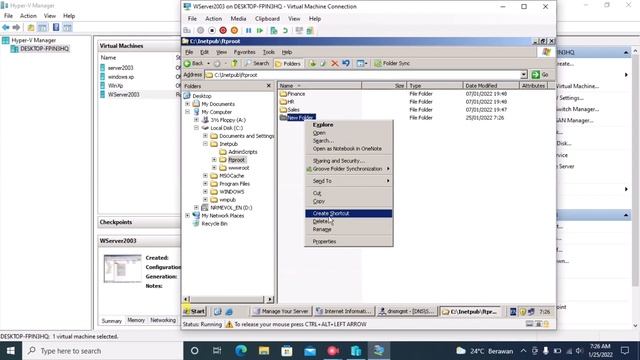
Task: Click the green Reset VM icon
Action: 260,31
